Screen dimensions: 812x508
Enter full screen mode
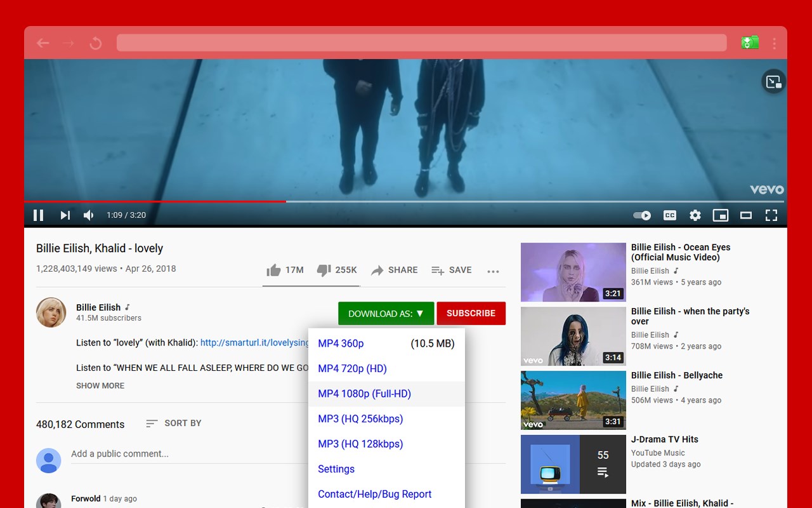[771, 215]
